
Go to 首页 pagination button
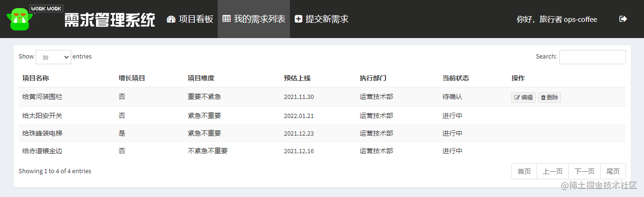coord(524,171)
